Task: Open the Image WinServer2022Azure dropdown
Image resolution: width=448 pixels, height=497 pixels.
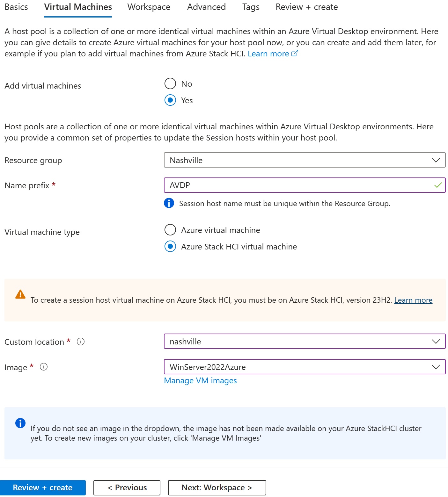Action: click(305, 367)
